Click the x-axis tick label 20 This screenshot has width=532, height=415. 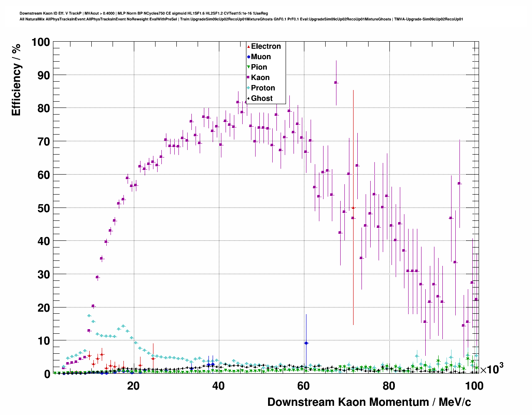pyautogui.click(x=133, y=386)
